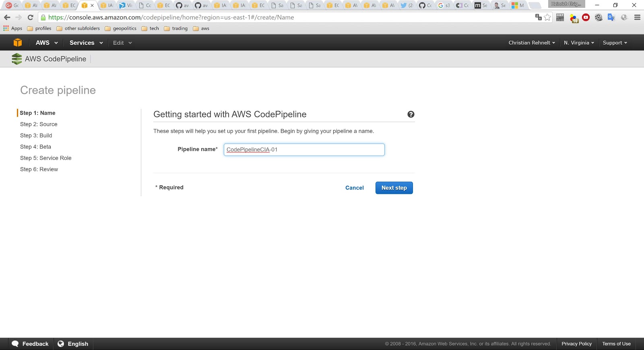Reload the page with refresh icon
This screenshot has width=644, height=350.
click(x=30, y=17)
